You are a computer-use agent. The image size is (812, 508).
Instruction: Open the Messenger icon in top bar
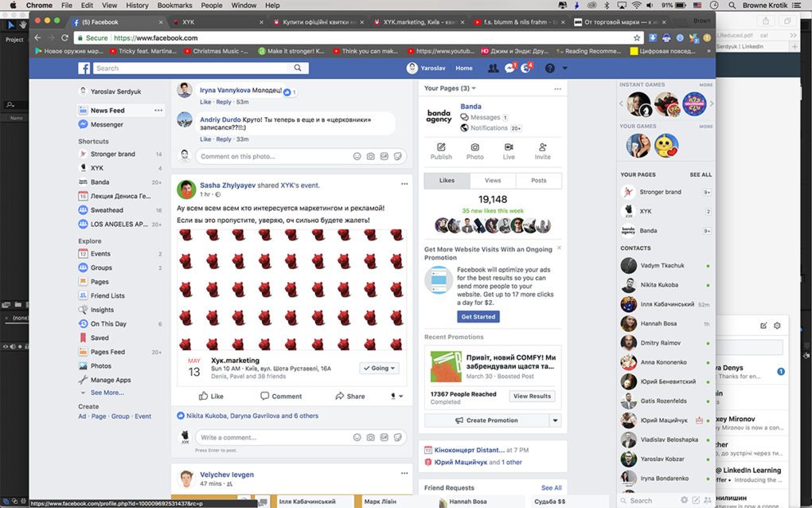pyautogui.click(x=509, y=68)
